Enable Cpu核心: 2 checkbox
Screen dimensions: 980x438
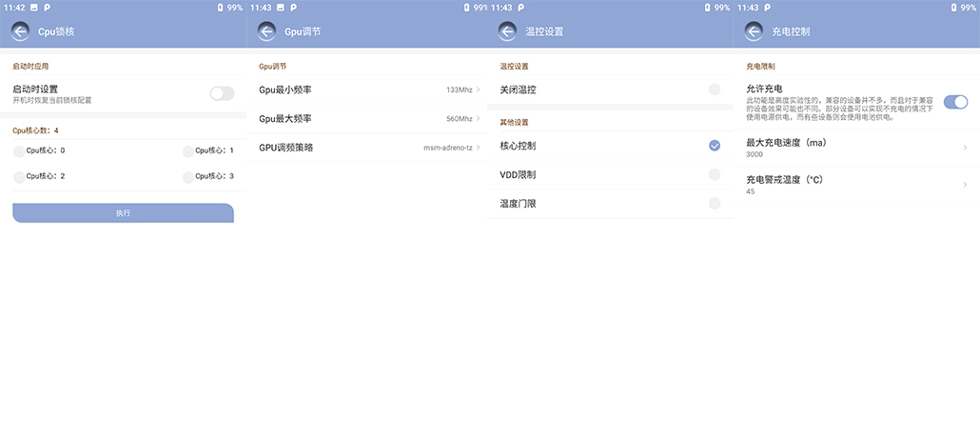(20, 176)
